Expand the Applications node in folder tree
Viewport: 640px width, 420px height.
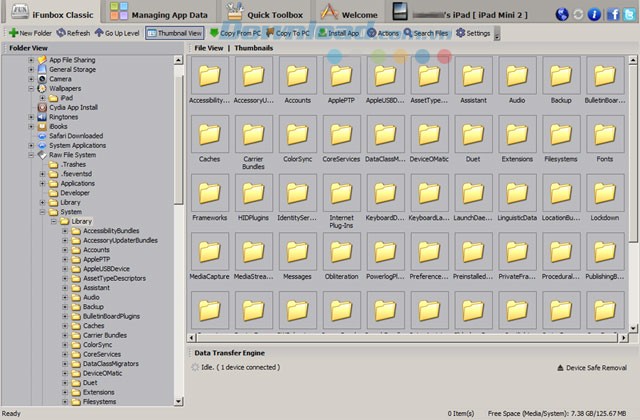tap(42, 183)
